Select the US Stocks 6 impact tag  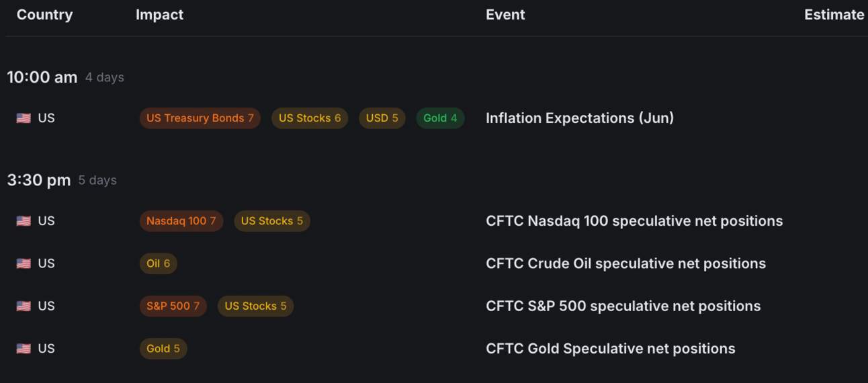tap(309, 118)
